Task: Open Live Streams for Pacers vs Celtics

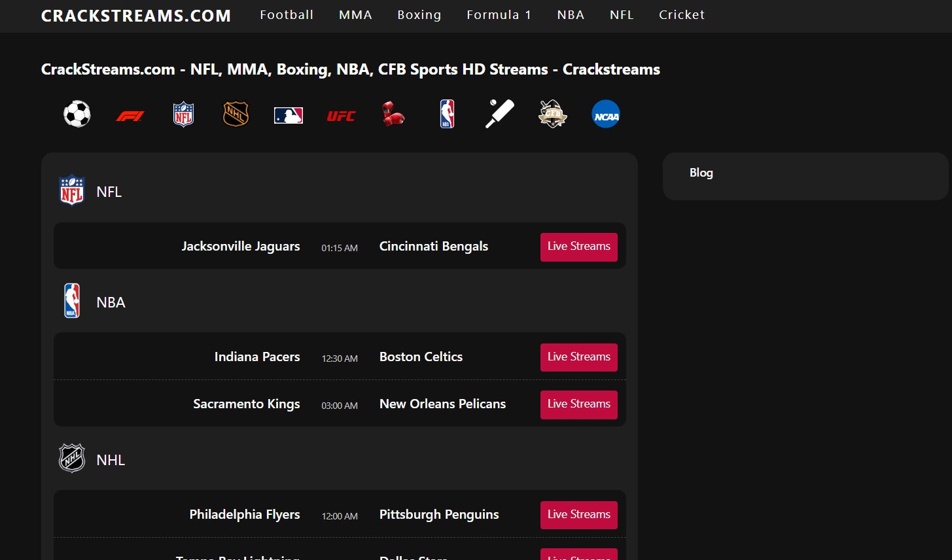Action: click(578, 357)
